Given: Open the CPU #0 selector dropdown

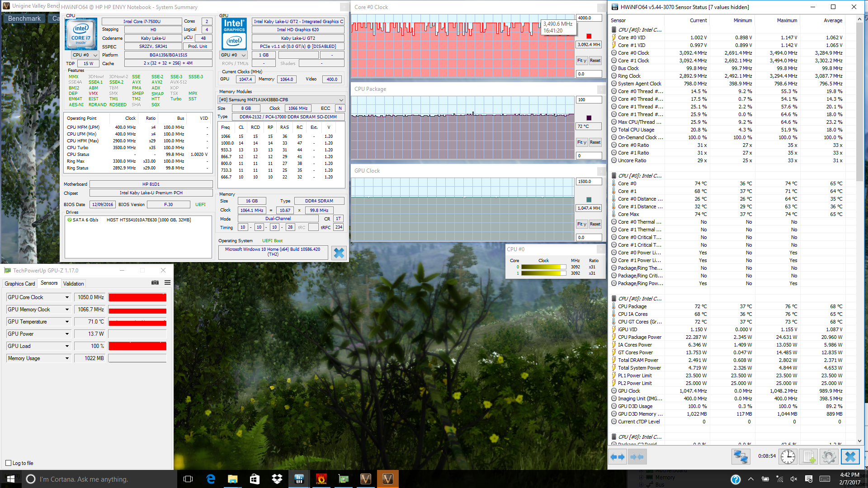Looking at the screenshot, I should [85, 55].
